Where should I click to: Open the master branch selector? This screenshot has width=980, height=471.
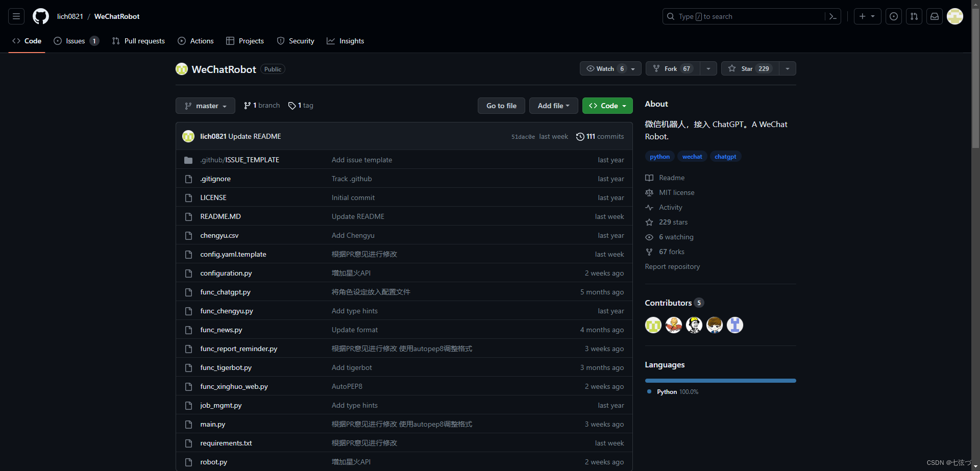[x=205, y=106]
